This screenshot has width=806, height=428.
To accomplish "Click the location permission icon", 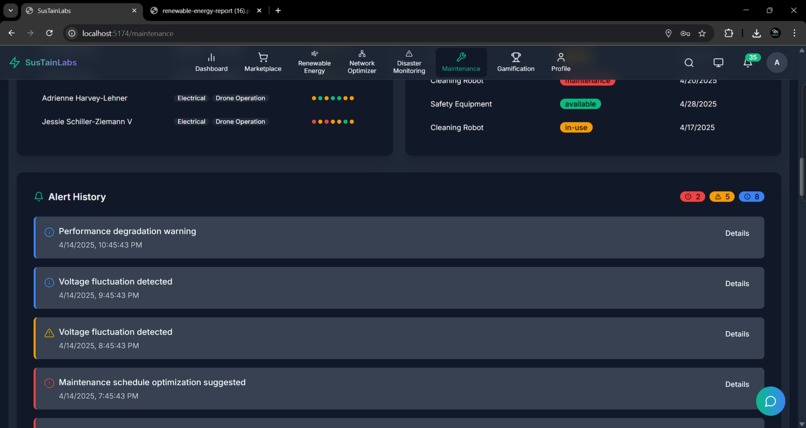I will pyautogui.click(x=668, y=33).
